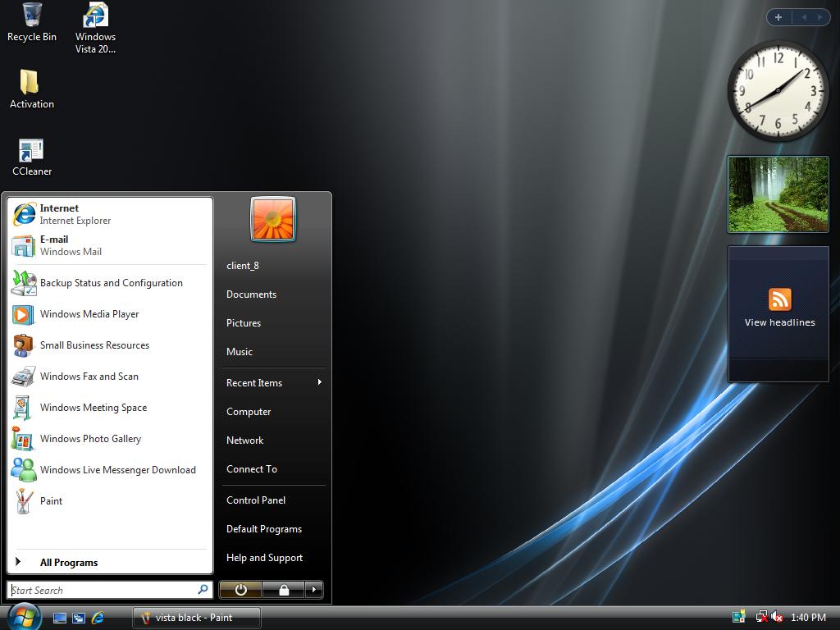
Task: Open Network from Start menu
Action: coord(244,441)
